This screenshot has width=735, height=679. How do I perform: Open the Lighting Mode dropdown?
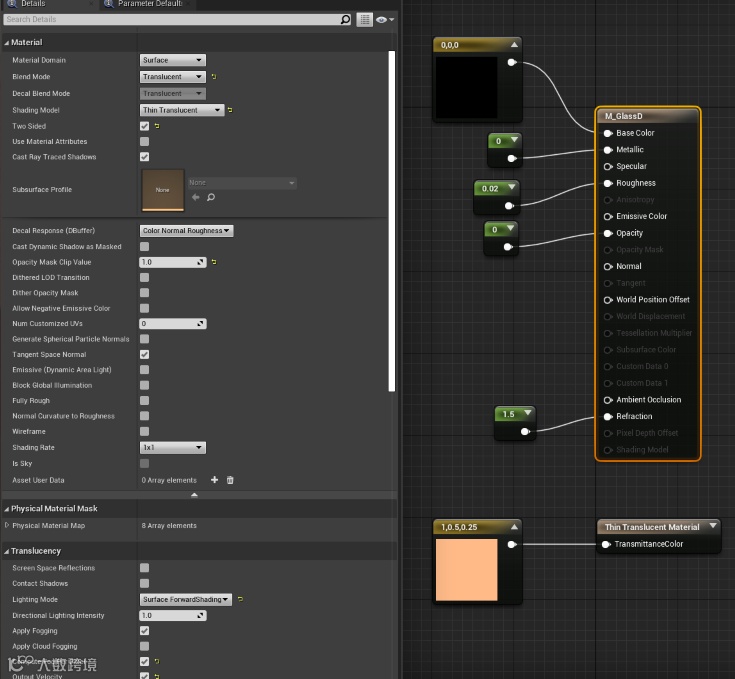186,600
